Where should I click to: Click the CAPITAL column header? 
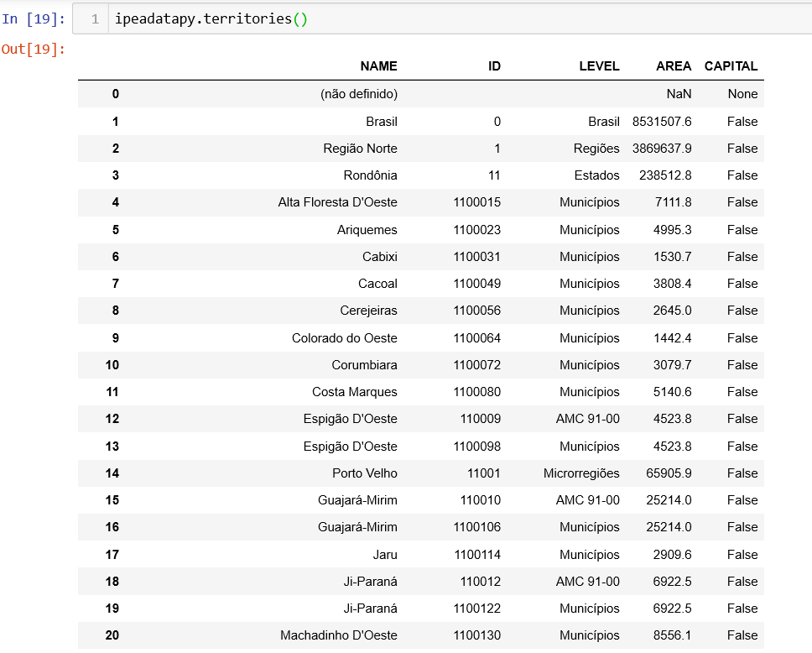(731, 66)
